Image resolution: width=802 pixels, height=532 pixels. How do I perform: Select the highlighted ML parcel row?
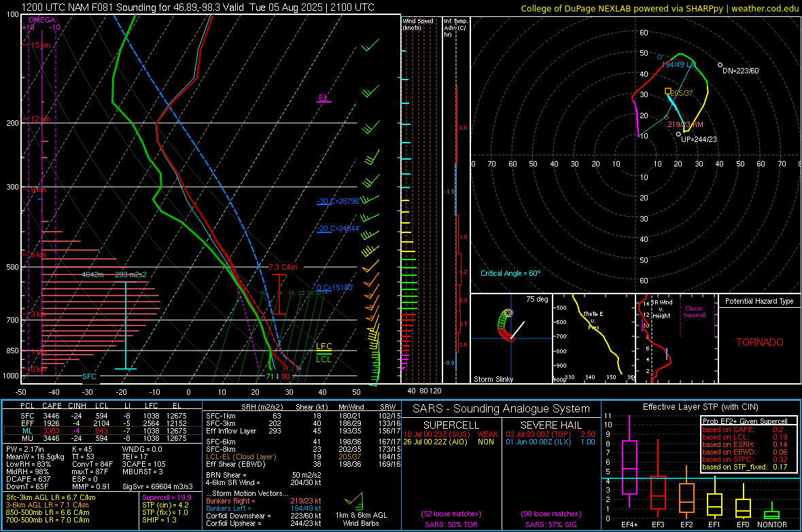(x=101, y=431)
